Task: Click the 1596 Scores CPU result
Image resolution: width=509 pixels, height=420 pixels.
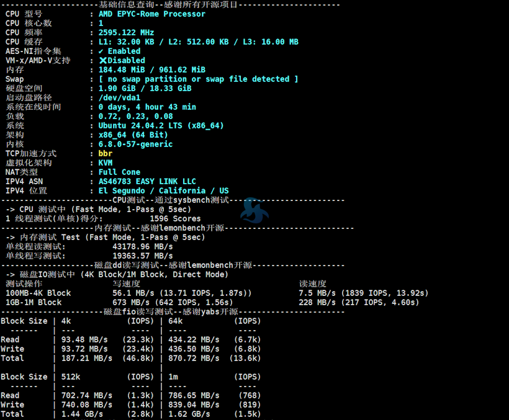Action: coord(175,218)
